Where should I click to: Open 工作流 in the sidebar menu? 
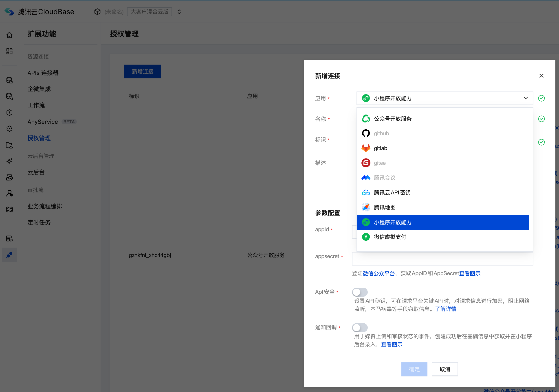click(x=36, y=105)
